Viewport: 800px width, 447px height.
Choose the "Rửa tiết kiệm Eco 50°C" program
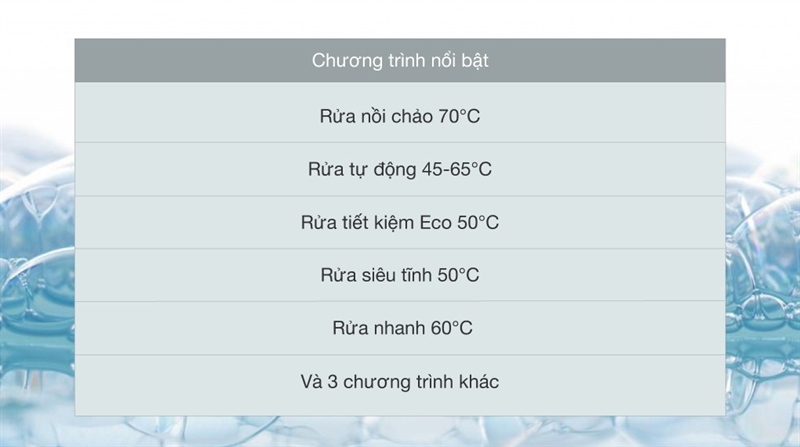pos(400,222)
